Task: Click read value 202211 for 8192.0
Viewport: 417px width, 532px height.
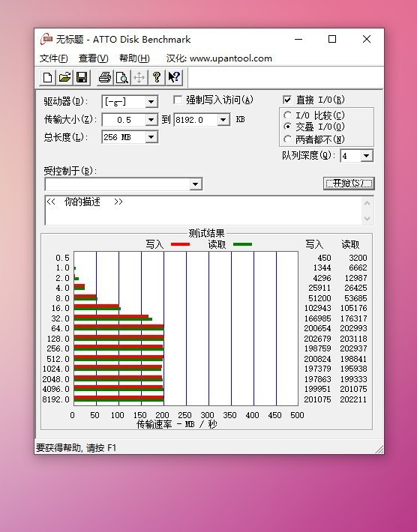Action: click(353, 399)
